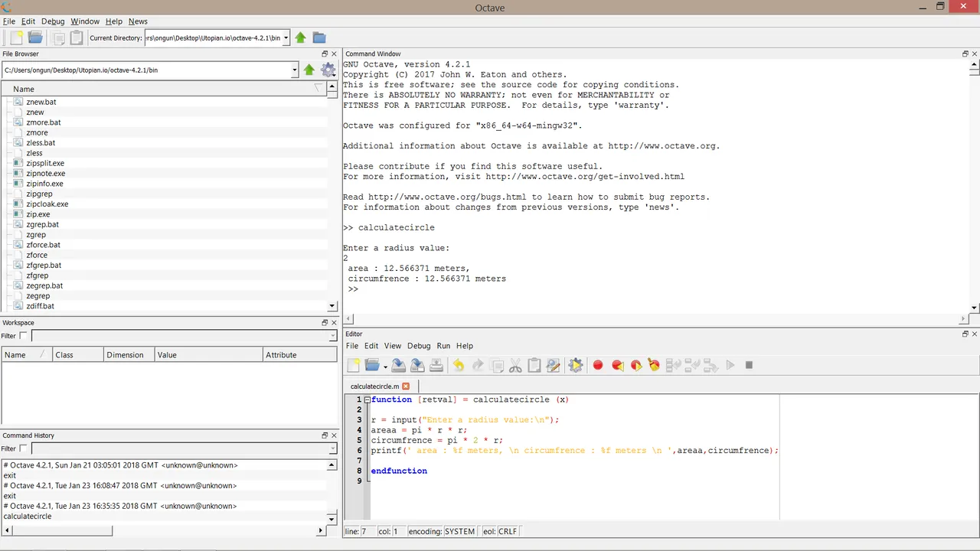The width and height of the screenshot is (980, 551).
Task: Undock the Command Window panel
Action: (x=965, y=54)
